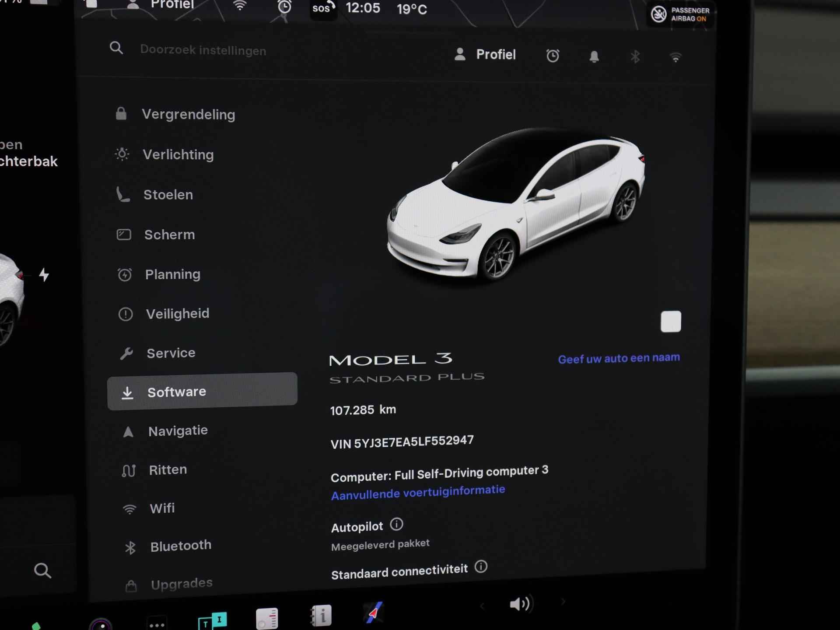Click the Achterbak open trunk label
The width and height of the screenshot is (840, 630).
tap(28, 153)
